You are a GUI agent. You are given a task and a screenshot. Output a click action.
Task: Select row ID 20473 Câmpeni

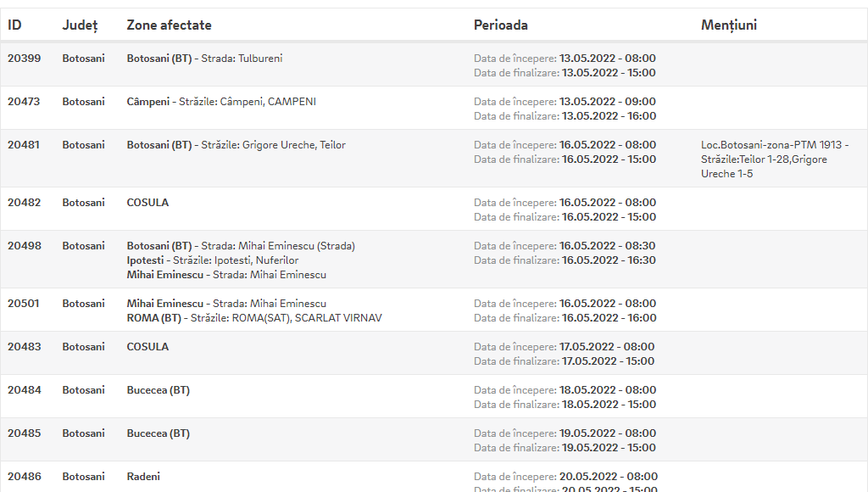click(x=434, y=108)
